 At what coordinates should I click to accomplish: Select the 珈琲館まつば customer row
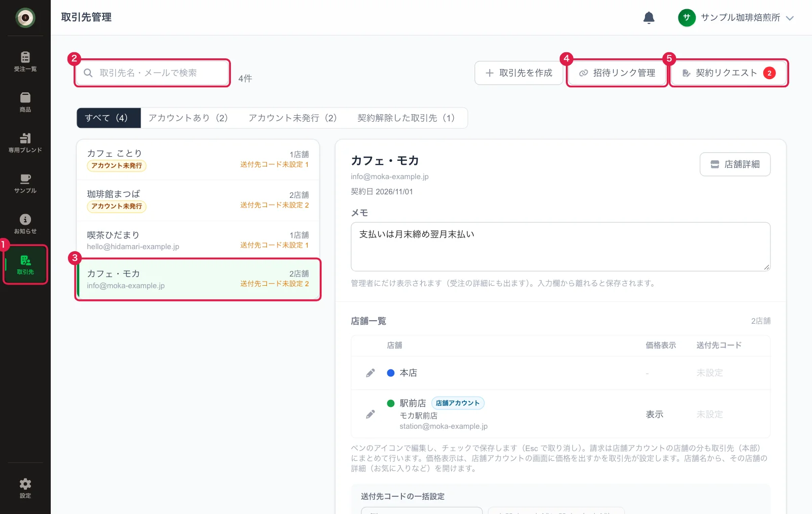(198, 200)
